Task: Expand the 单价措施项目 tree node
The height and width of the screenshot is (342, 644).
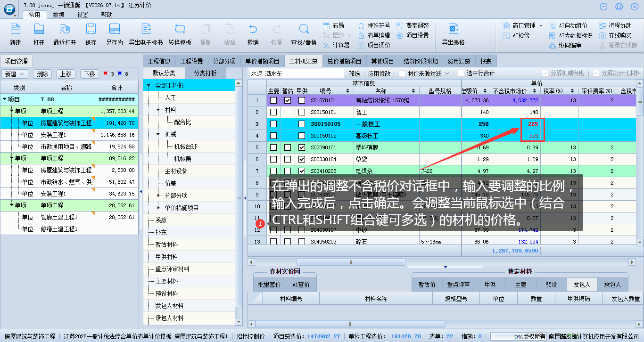Action: click(x=158, y=208)
